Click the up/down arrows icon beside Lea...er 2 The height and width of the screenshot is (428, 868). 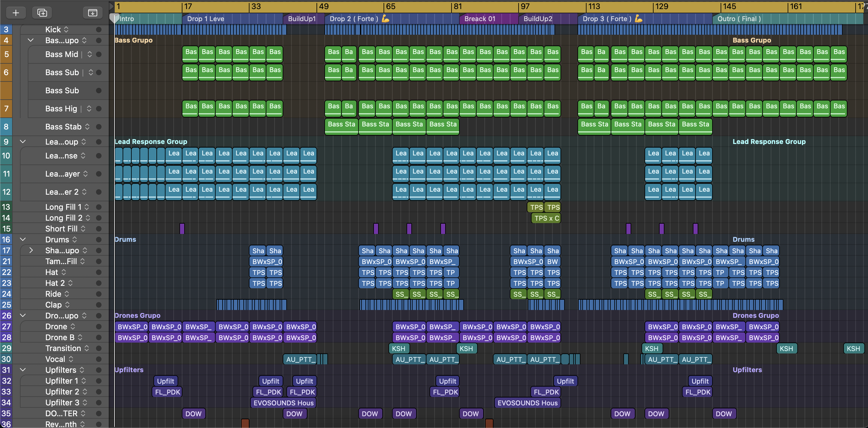[84, 192]
